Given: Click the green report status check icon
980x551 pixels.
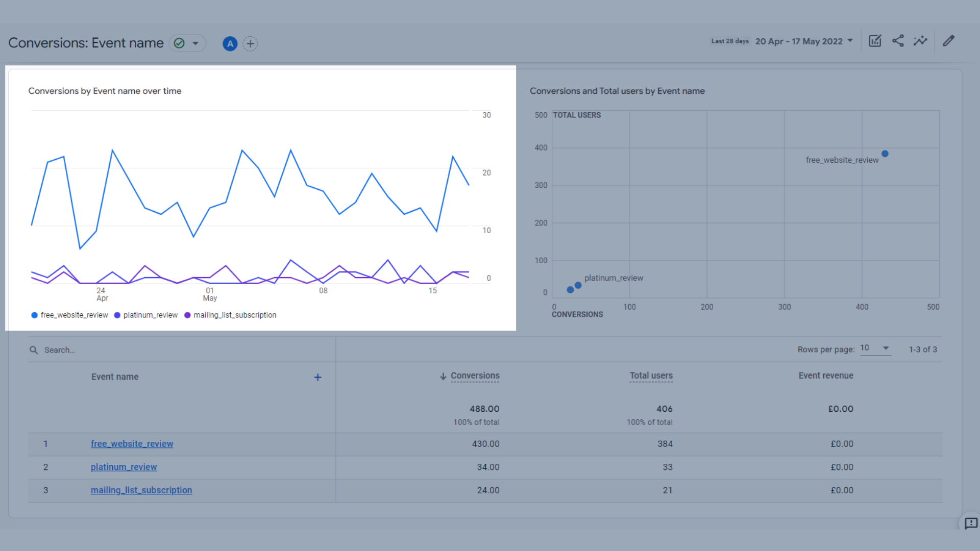Looking at the screenshot, I should pyautogui.click(x=179, y=43).
